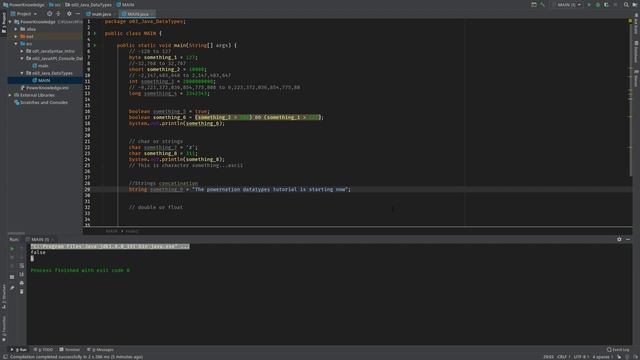Click od3_Java_DataTypes breadcrumb in navigation bar
This screenshot has width=640, height=360.
pyautogui.click(x=89, y=4)
